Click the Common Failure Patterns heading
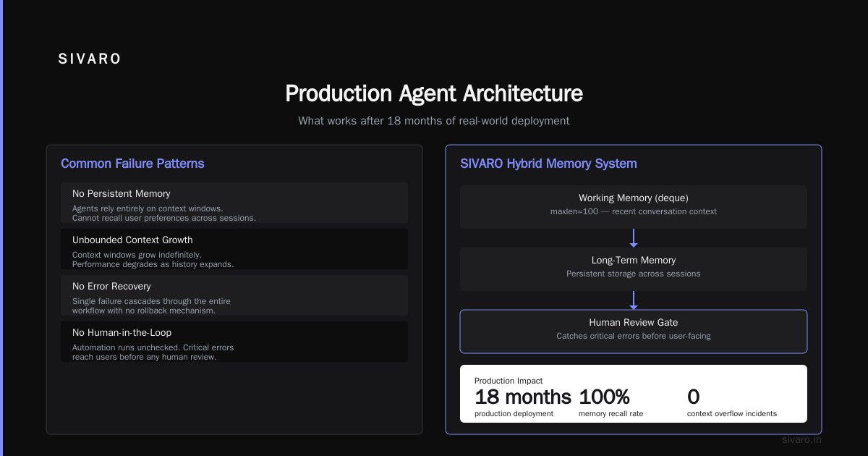 click(x=132, y=164)
